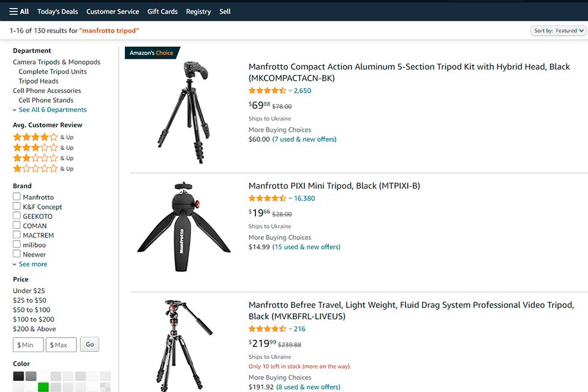Filter price $50 to $100

pyautogui.click(x=31, y=310)
